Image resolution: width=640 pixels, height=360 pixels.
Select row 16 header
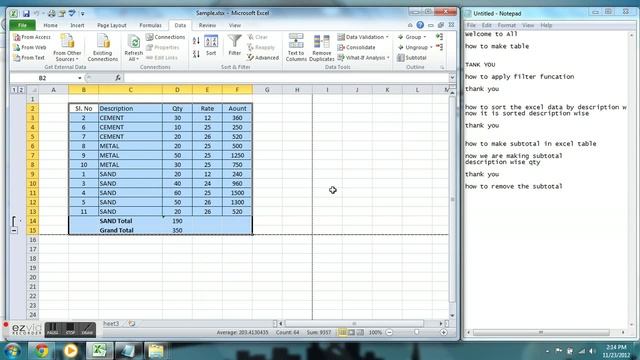tap(33, 240)
